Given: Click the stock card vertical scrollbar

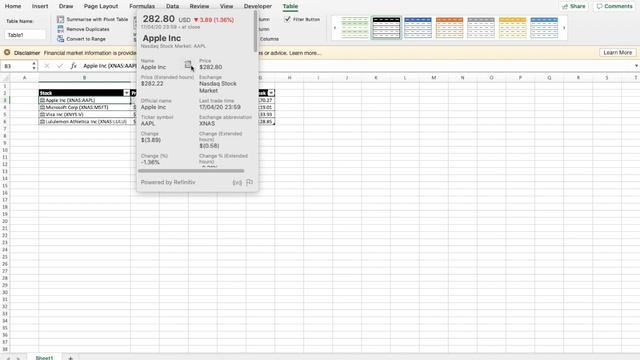Looking at the screenshot, I should (256, 31).
